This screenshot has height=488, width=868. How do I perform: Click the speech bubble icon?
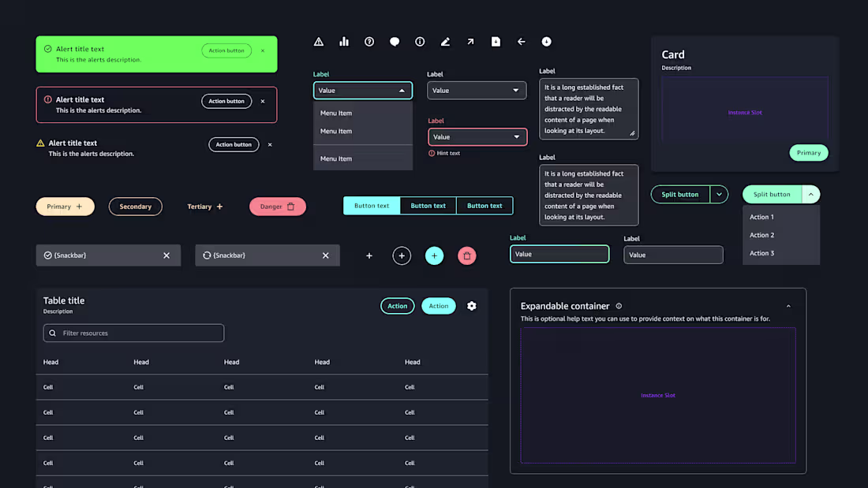click(x=395, y=41)
